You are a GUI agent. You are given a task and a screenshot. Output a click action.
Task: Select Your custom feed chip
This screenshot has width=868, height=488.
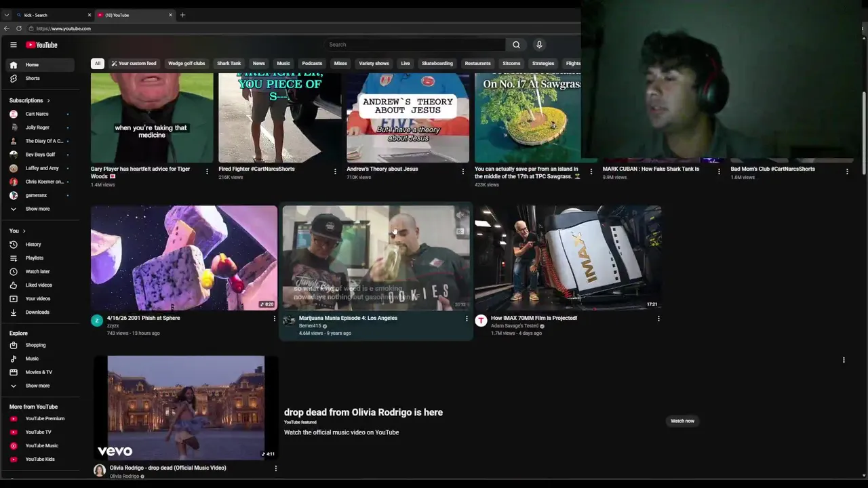(x=134, y=63)
